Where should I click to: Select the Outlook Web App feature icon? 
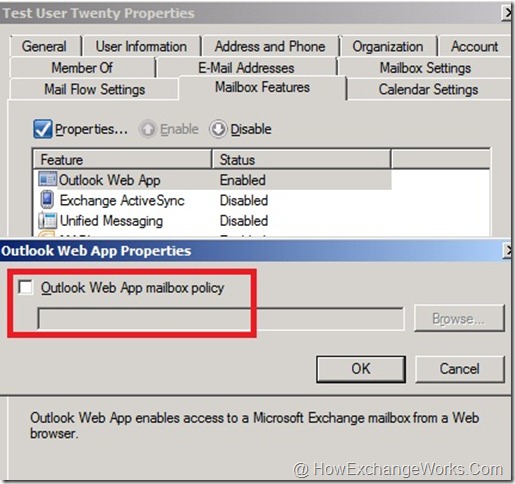48,179
